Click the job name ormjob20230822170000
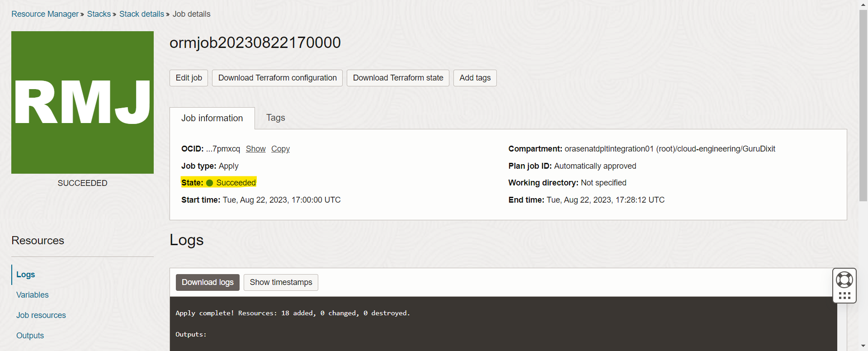 coord(255,43)
